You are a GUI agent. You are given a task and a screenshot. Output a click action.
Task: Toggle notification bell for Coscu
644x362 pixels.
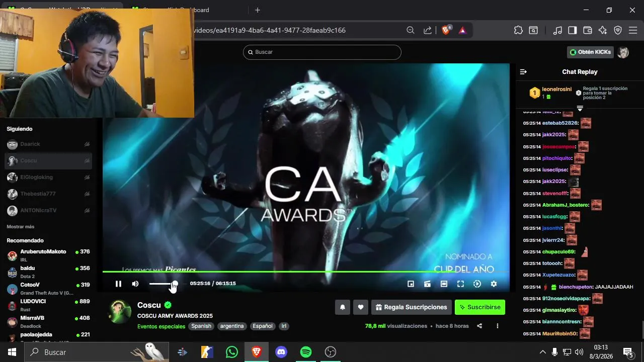(x=343, y=307)
